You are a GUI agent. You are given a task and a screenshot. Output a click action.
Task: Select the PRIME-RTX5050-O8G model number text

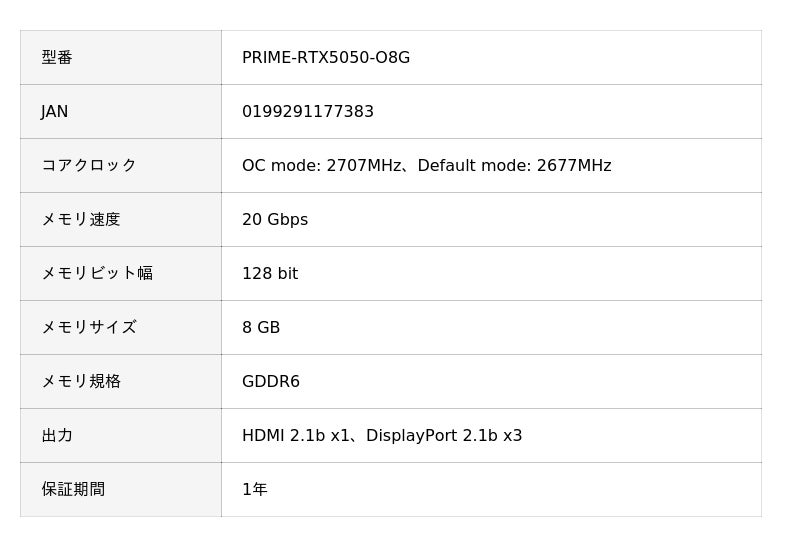pyautogui.click(x=326, y=58)
